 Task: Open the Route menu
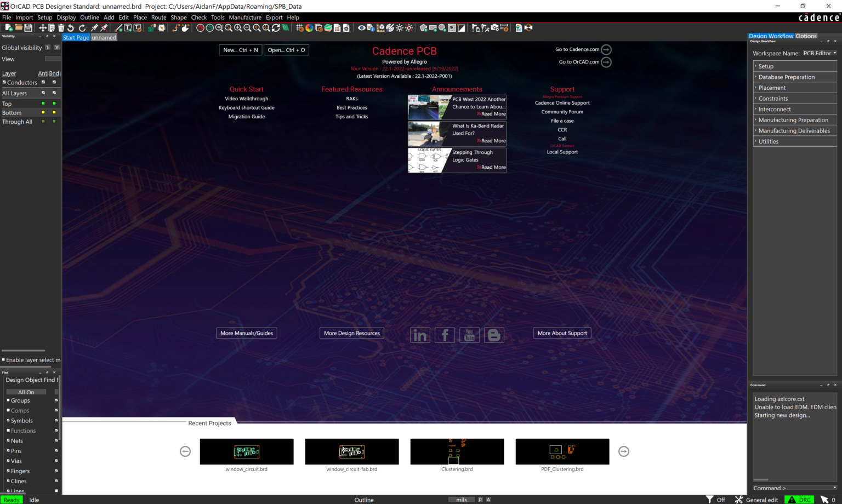[158, 18]
